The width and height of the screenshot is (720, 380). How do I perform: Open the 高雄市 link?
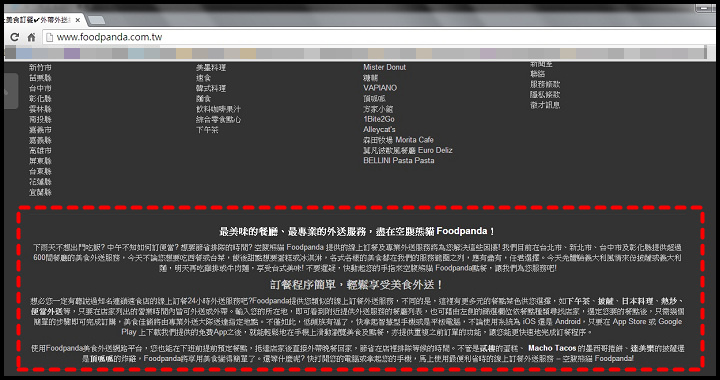(x=40, y=151)
